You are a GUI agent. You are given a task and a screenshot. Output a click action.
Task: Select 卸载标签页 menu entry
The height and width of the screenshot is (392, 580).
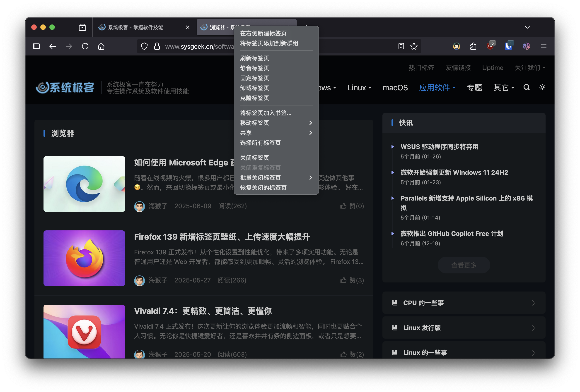(276, 88)
